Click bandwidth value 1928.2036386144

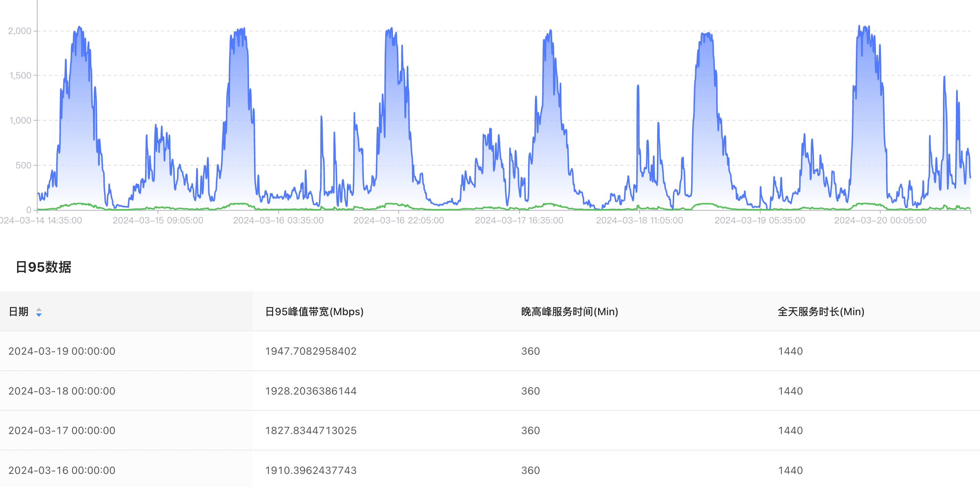(311, 391)
